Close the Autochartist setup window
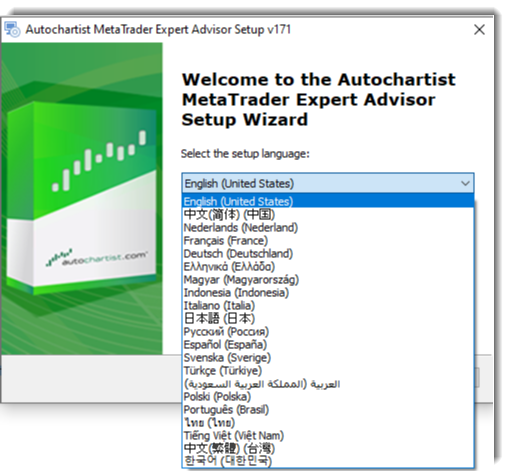Screen dimensions: 509x471 [x=479, y=30]
